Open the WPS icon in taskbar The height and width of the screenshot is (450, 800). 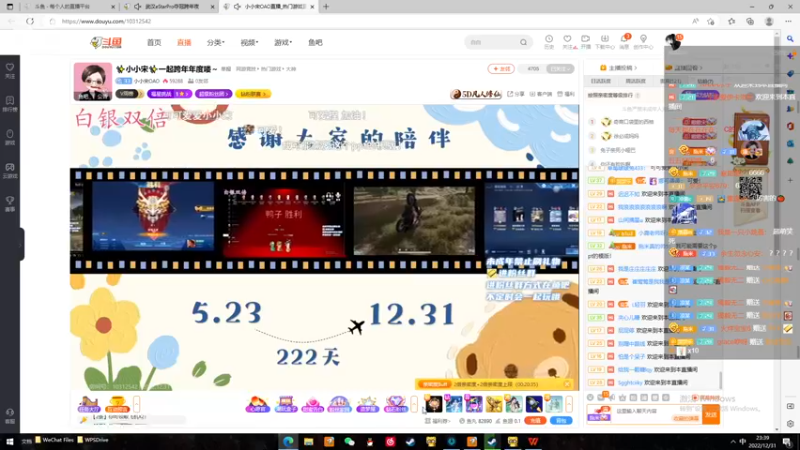pyautogui.click(x=533, y=442)
